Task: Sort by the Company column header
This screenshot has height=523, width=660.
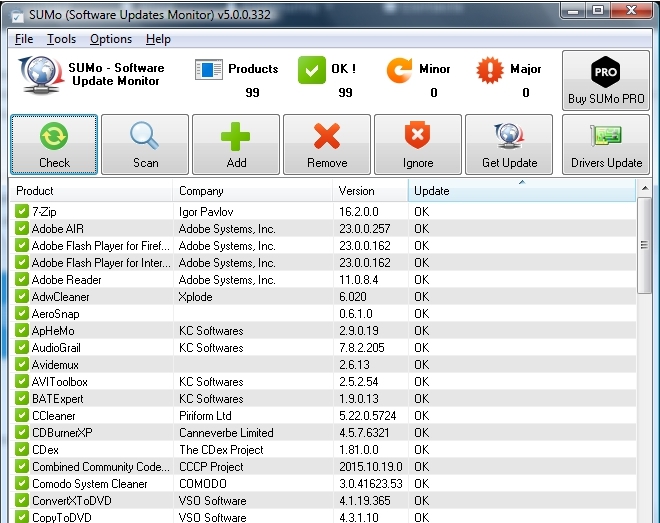Action: point(253,191)
